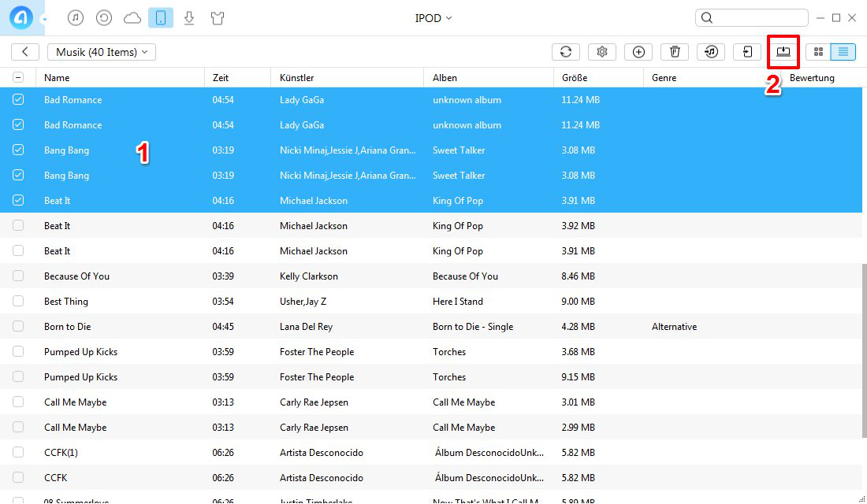
Task: Check the Pumped Up Kicks 9.15 MB checkbox
Action: (18, 377)
